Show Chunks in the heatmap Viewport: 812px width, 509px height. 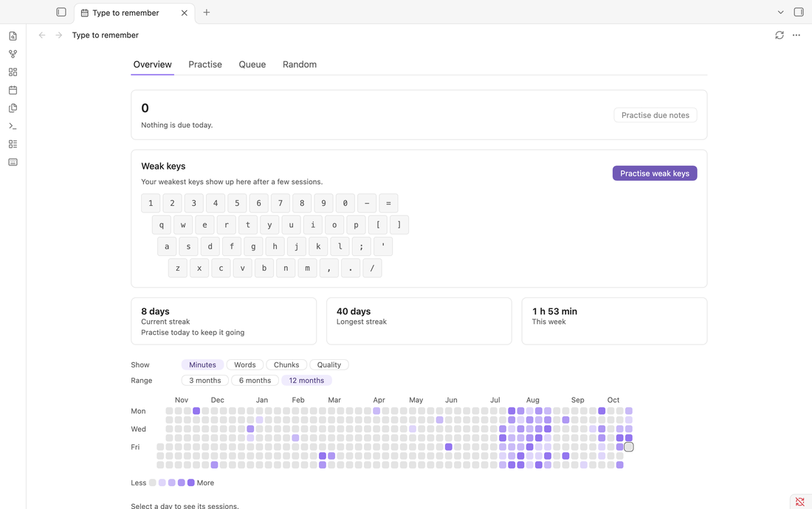(286, 364)
